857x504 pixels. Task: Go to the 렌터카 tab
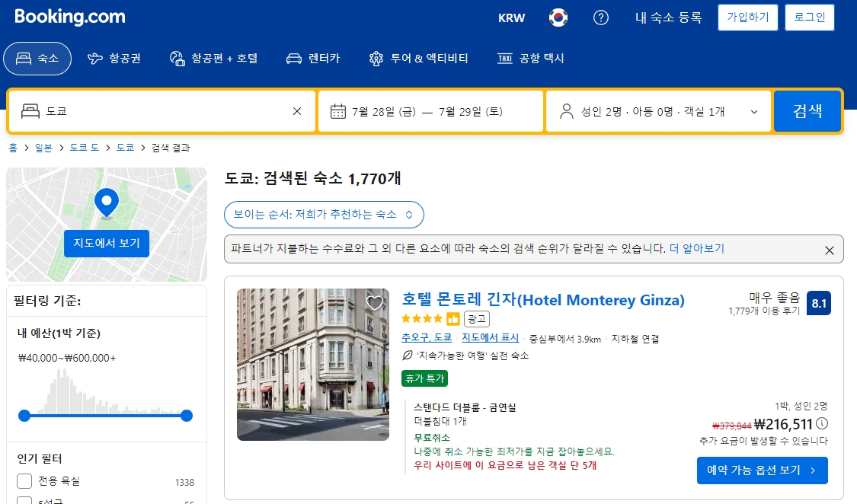pos(313,59)
